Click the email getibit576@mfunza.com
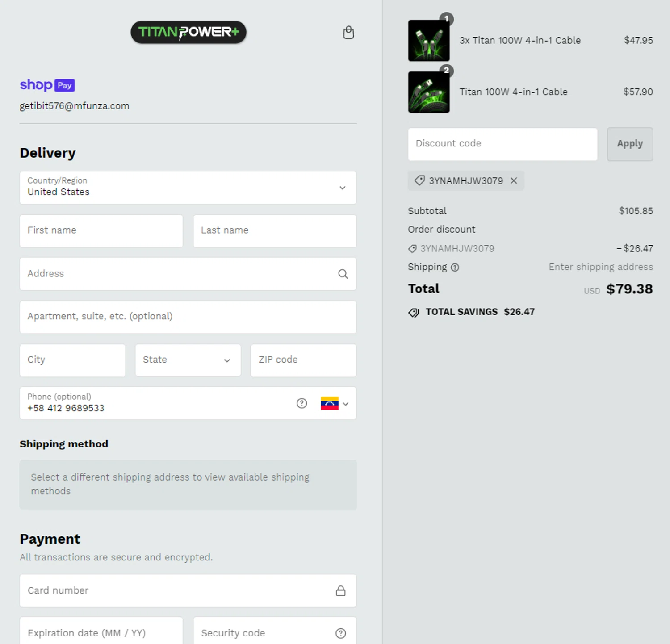This screenshot has height=644, width=670. point(75,106)
